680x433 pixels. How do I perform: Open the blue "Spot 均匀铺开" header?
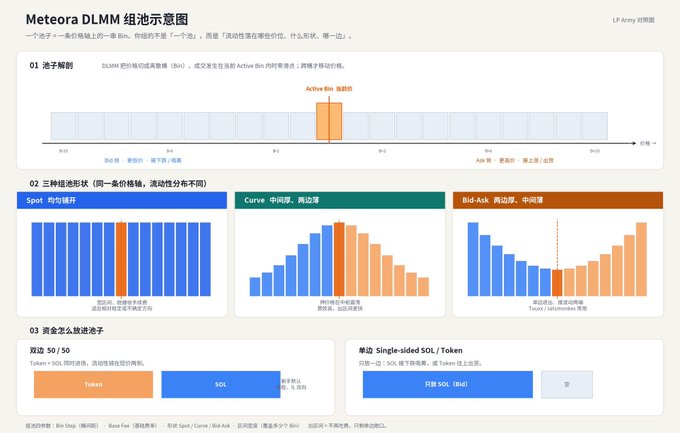(122, 200)
